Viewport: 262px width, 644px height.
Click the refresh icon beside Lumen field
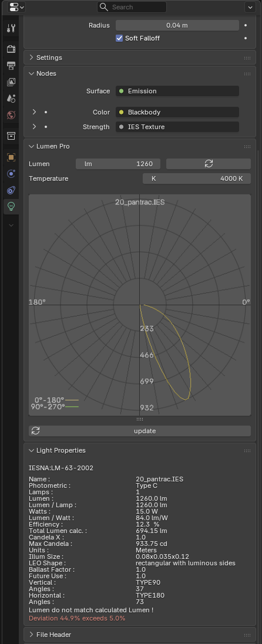(209, 164)
